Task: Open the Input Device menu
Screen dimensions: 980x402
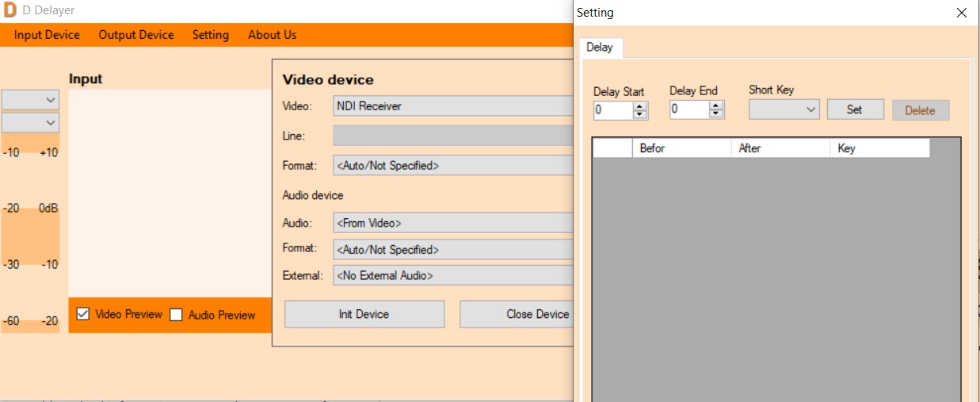Action: coord(47,35)
